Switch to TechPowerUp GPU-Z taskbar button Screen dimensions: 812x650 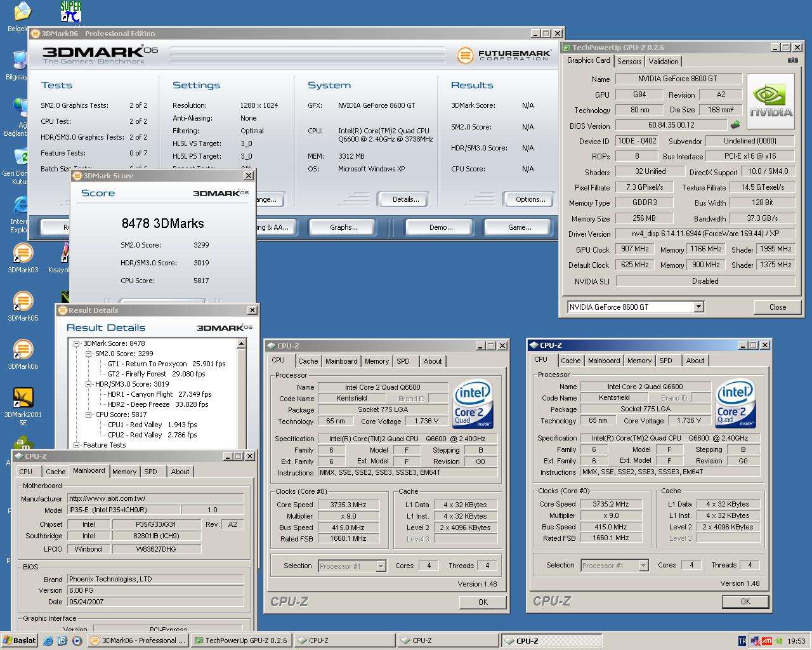(x=241, y=640)
